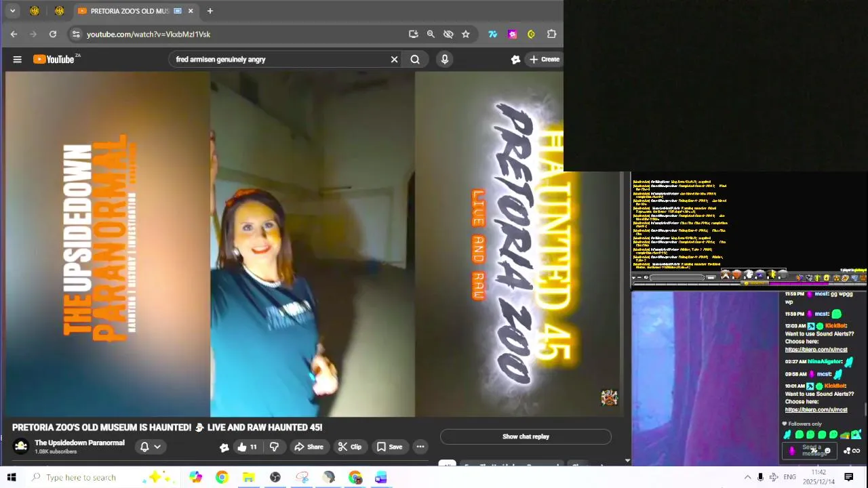Click the yellow circle extension icon

(x=532, y=34)
